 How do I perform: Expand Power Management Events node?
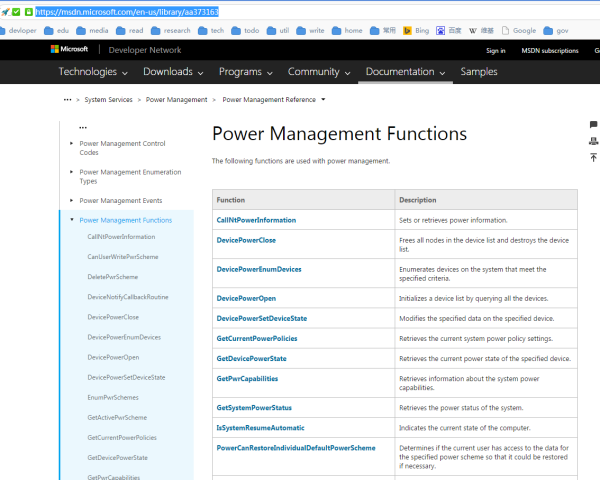71,200
